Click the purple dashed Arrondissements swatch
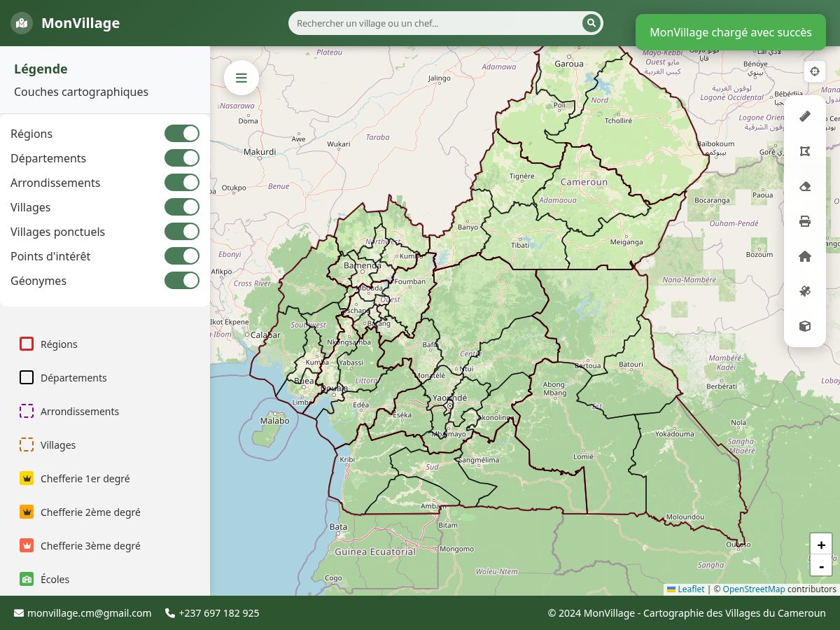Viewport: 840px width, 630px height. [x=27, y=412]
